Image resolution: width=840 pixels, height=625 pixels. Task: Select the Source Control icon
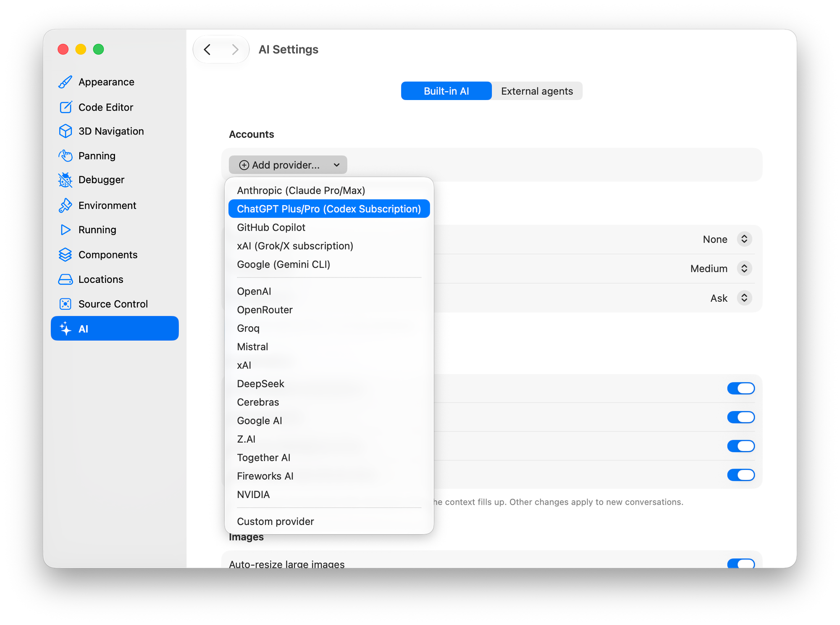pos(65,304)
